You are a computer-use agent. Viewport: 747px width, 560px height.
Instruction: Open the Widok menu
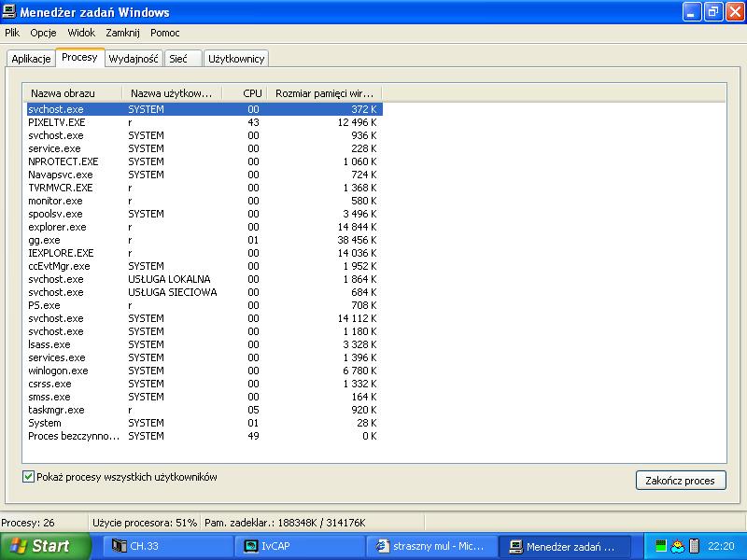(81, 33)
